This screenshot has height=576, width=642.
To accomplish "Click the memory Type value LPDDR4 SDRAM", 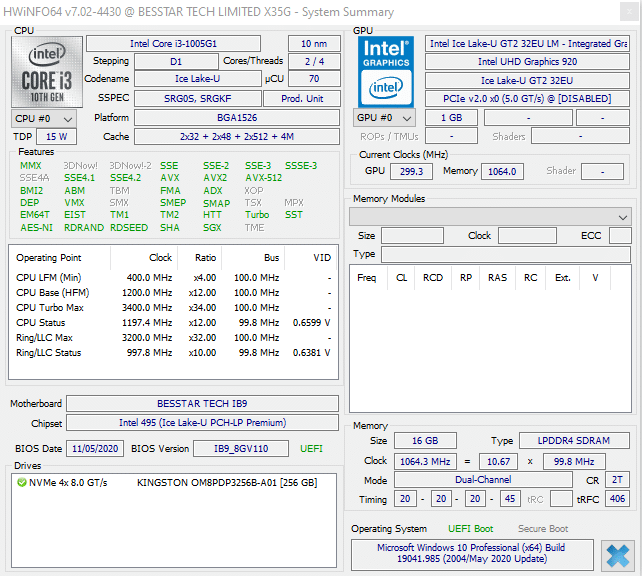I will click(x=574, y=441).
